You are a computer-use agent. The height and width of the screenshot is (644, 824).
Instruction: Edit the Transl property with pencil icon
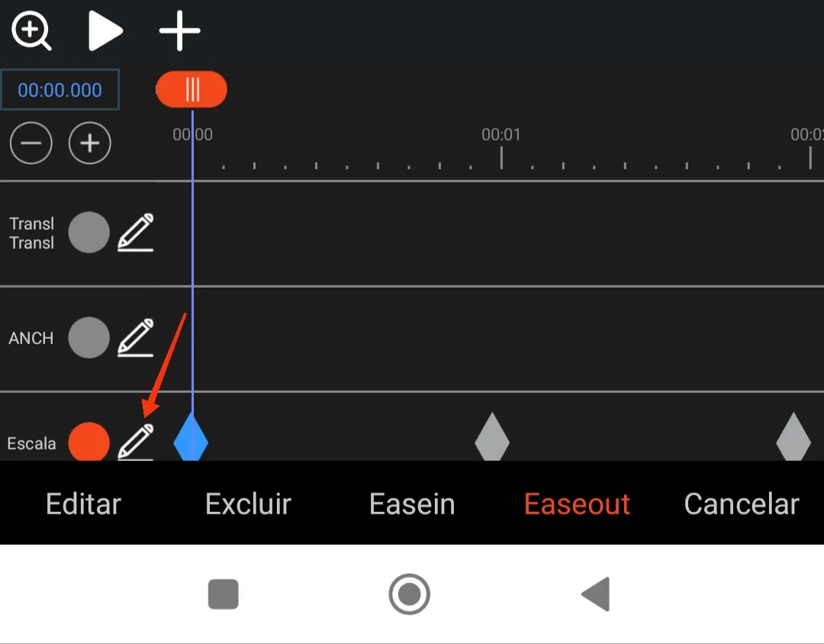(136, 233)
